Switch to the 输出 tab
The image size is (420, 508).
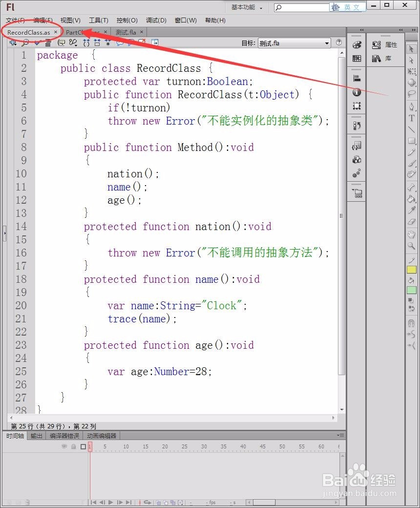pyautogui.click(x=36, y=436)
